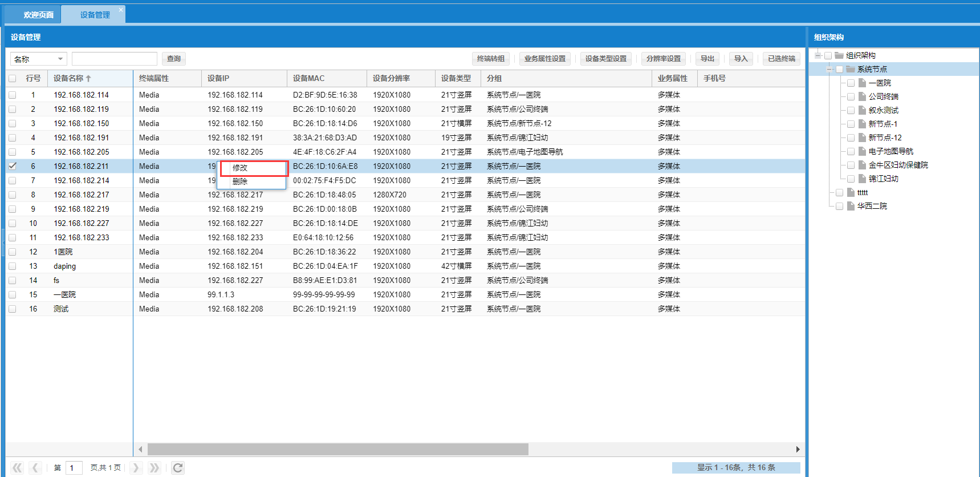
Task: Go to next page arrow icon
Action: tap(136, 468)
